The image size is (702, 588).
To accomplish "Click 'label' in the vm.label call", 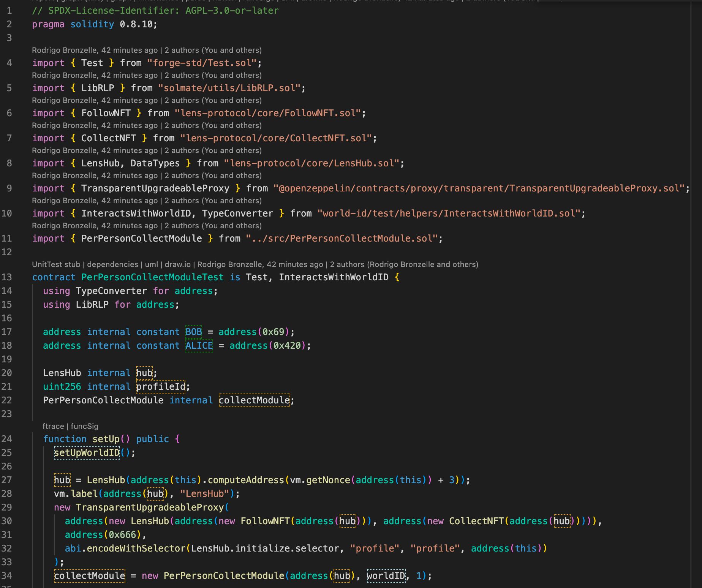I will click(x=84, y=494).
